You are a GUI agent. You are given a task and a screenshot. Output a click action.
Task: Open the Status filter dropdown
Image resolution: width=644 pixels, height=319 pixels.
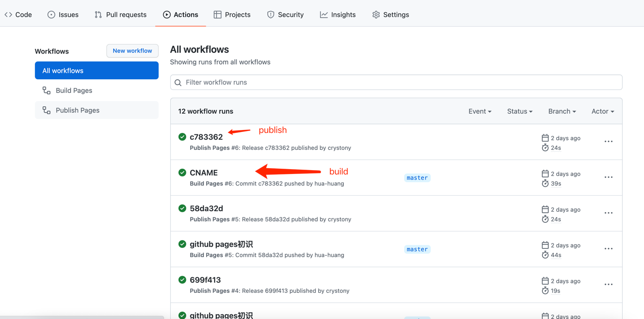[520, 111]
